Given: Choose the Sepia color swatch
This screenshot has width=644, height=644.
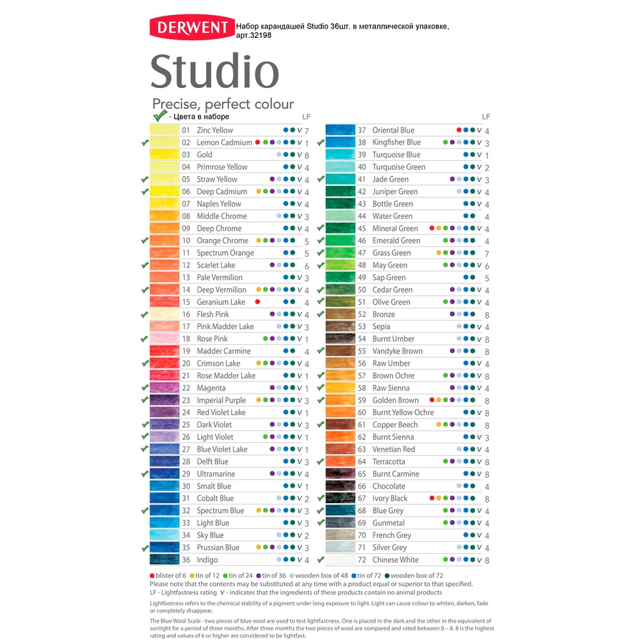Looking at the screenshot, I should click(340, 326).
